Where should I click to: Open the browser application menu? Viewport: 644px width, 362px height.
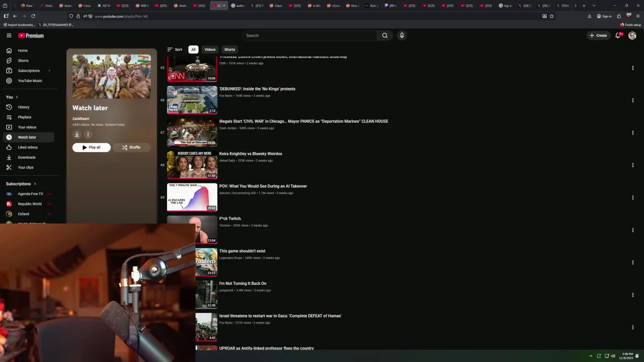(637, 16)
